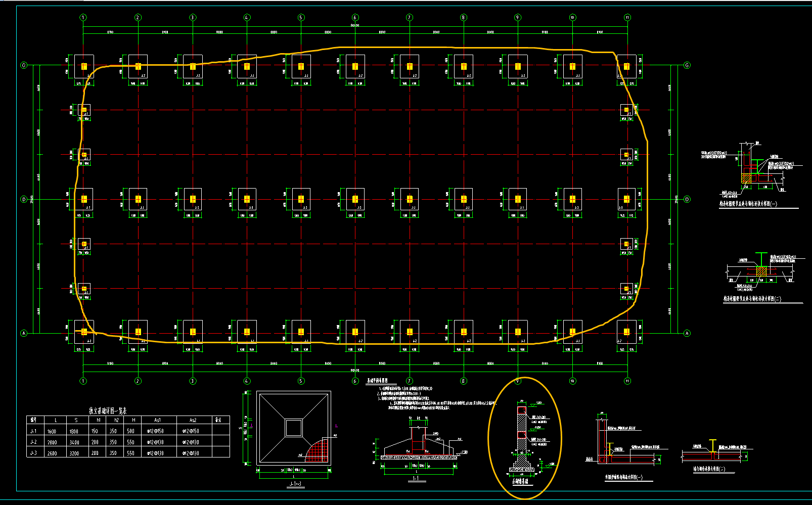812x505 pixels.
Task: Click the J-2 row label in table
Action: (33, 442)
